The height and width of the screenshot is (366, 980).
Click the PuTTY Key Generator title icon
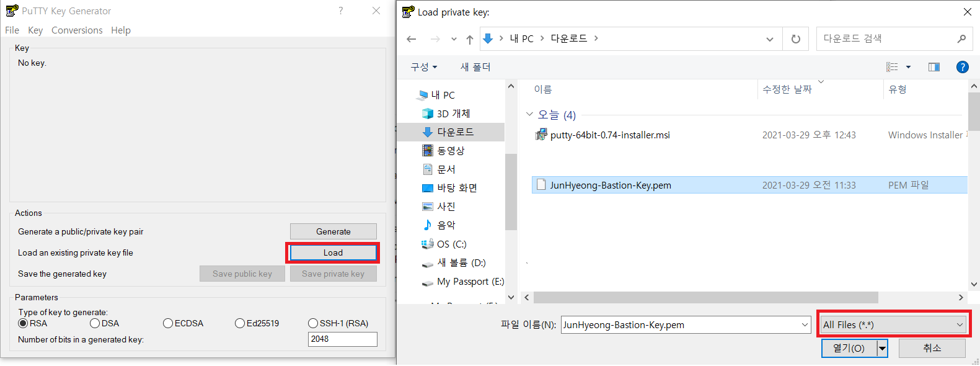click(12, 11)
